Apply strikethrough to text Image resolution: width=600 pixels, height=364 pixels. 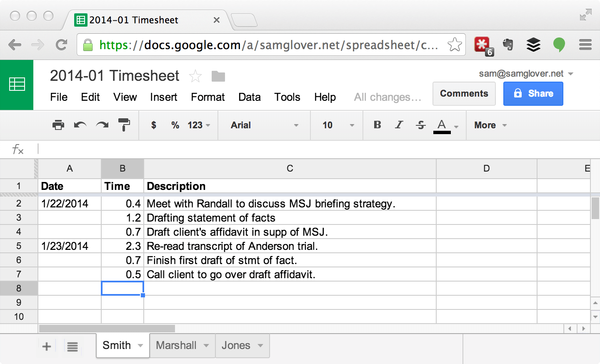click(420, 125)
